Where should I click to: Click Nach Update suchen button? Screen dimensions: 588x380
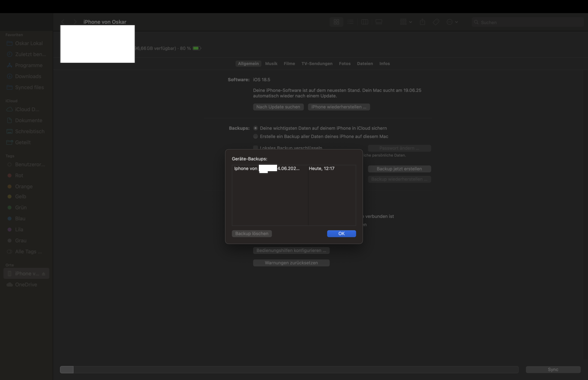[278, 107]
